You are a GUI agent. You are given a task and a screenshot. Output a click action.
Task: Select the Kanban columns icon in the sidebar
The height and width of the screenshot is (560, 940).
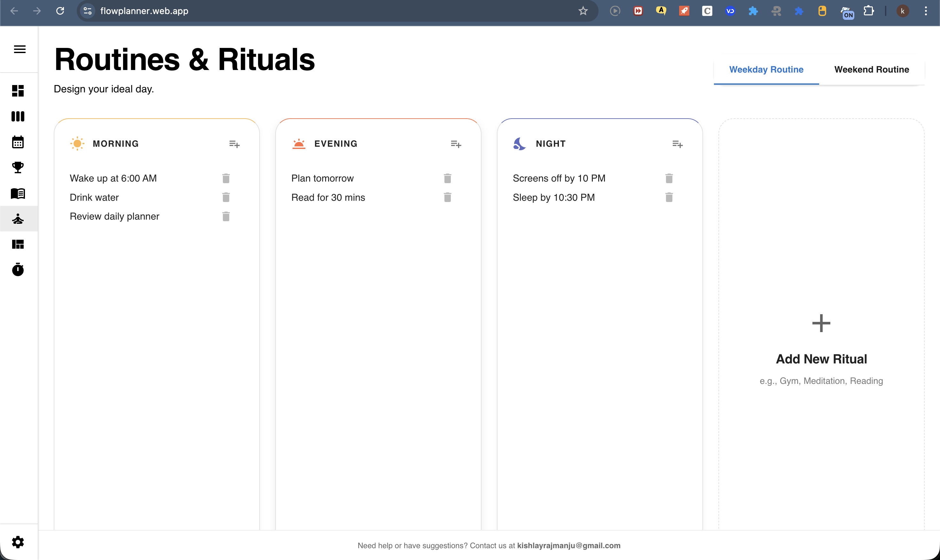pos(18,116)
